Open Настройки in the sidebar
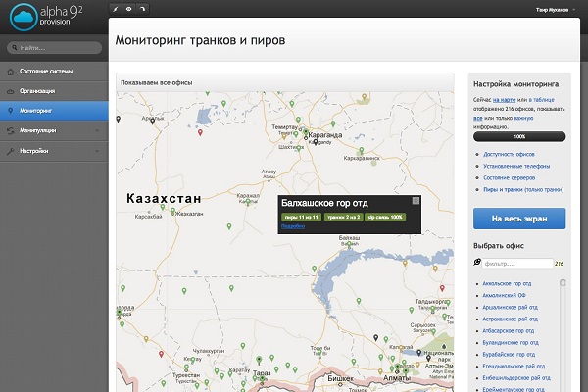 (x=54, y=151)
